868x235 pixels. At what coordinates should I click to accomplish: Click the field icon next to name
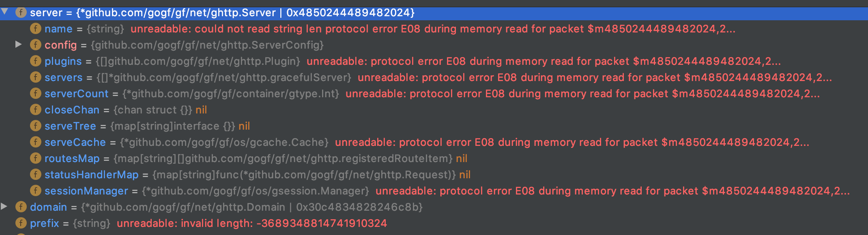pos(36,29)
